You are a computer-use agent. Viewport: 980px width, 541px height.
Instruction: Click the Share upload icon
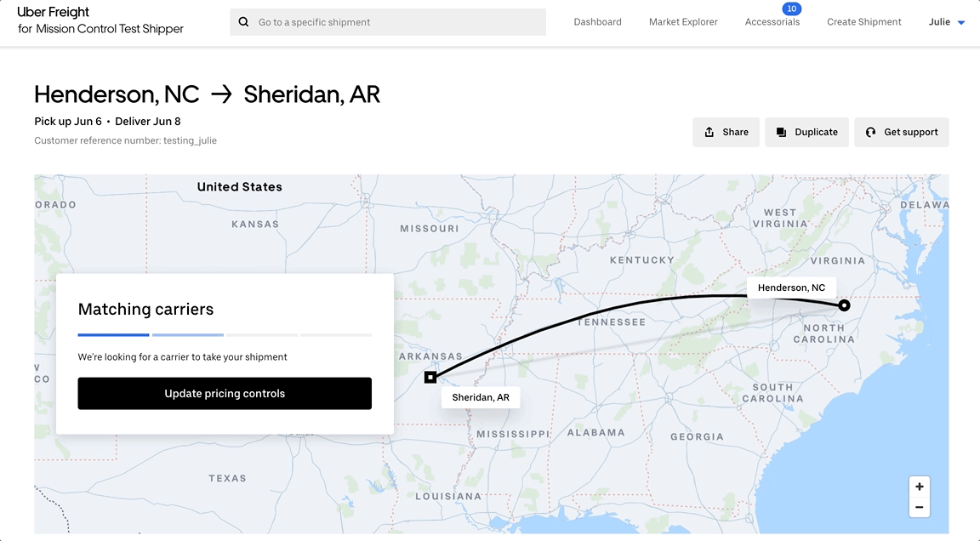click(x=709, y=132)
